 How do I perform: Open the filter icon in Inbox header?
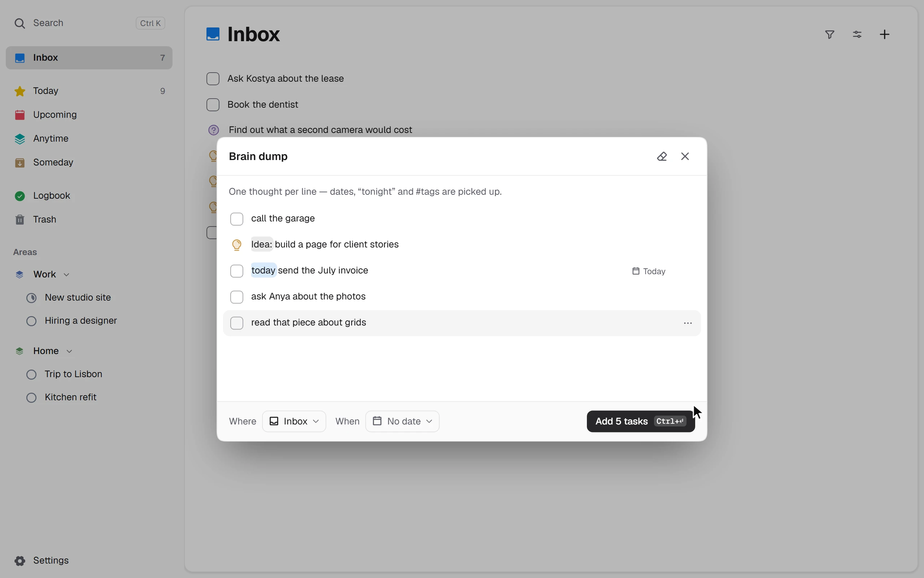(830, 35)
